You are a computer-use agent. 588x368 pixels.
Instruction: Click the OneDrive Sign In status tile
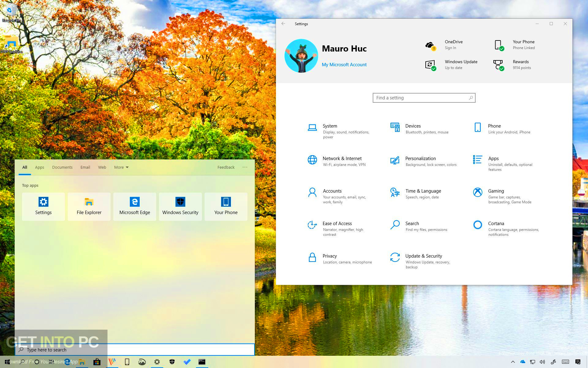[x=444, y=45]
